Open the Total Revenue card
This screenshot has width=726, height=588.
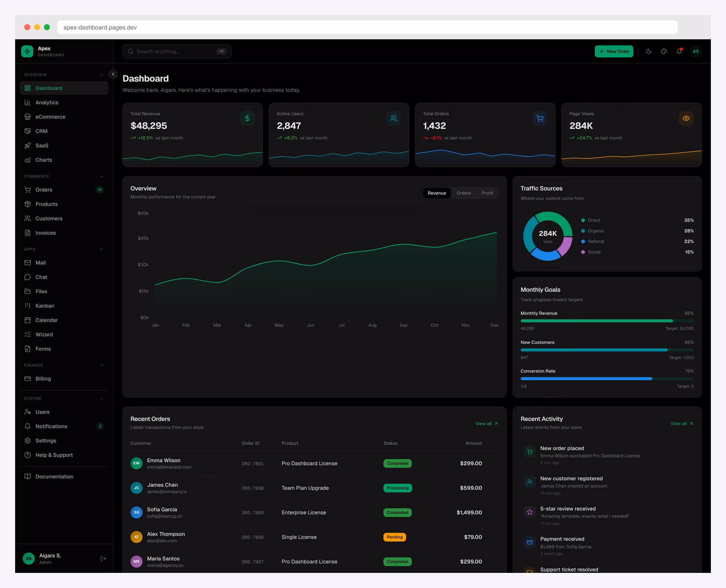192,135
